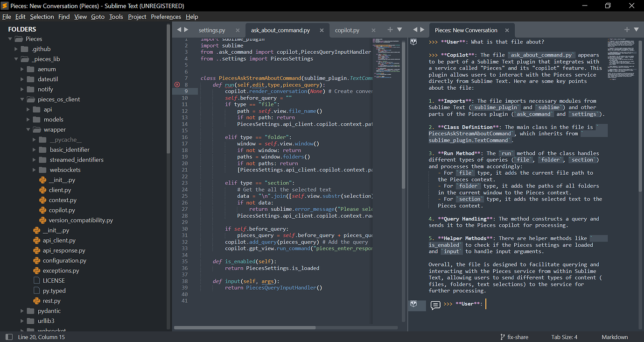This screenshot has width=644, height=342.
Task: Switch to the settings.py tab
Action: click(x=211, y=29)
